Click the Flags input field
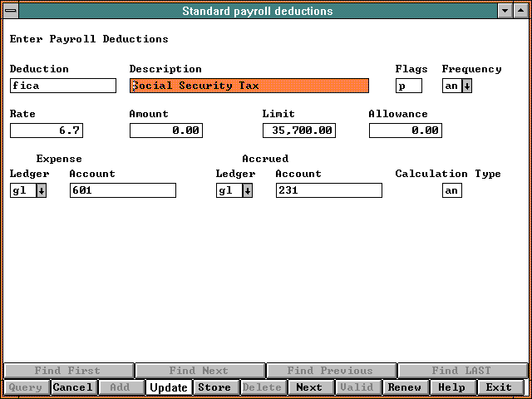The image size is (532, 399). pyautogui.click(x=409, y=86)
